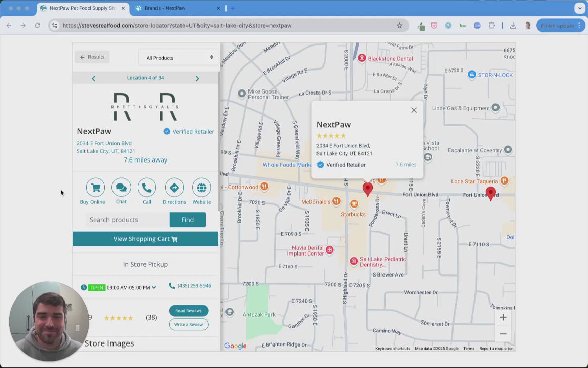
Task: Click the Blackstone Dental map marker
Action: coord(362,58)
